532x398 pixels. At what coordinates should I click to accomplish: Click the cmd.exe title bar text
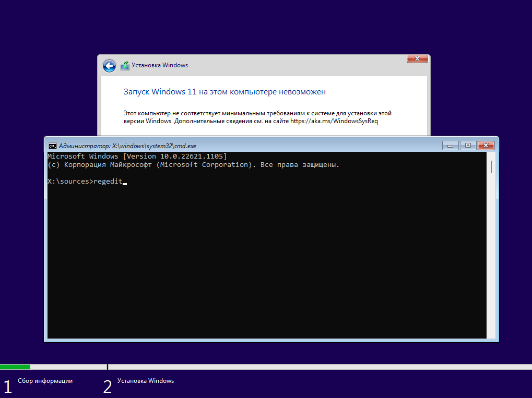tap(127, 146)
